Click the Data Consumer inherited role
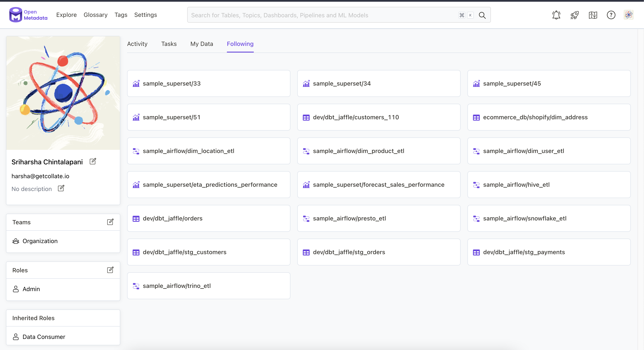Viewport: 644px width, 350px height. point(44,337)
